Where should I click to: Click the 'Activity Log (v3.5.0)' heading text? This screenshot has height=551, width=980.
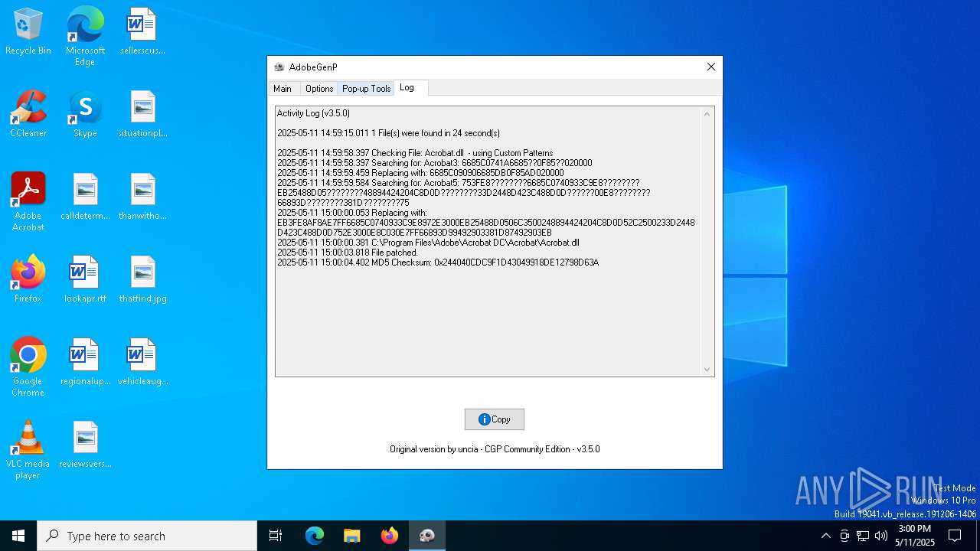pos(313,113)
